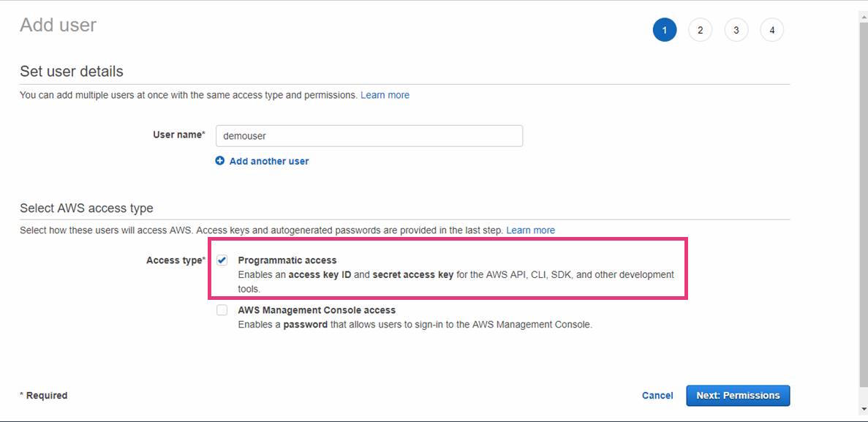Click the plus icon beside Add another user

coord(219,161)
